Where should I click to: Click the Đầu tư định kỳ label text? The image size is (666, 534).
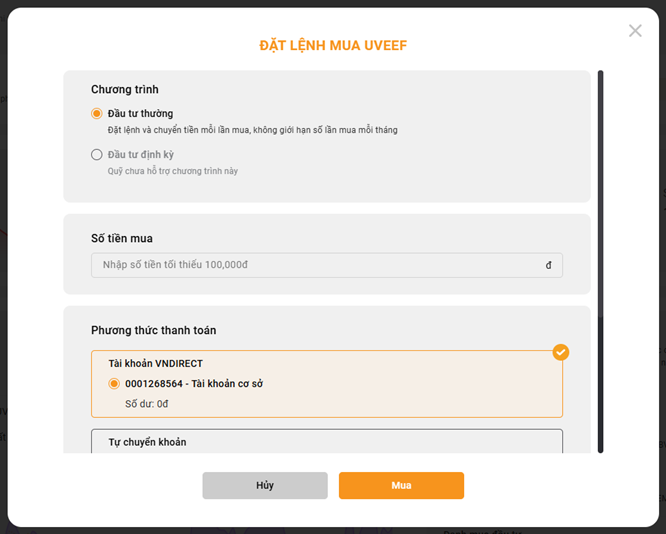pos(141,154)
